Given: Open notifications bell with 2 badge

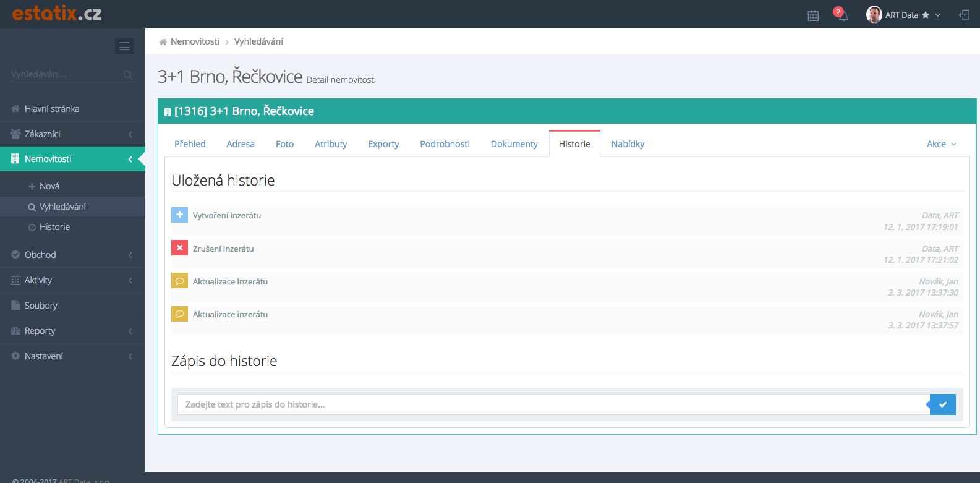Looking at the screenshot, I should pyautogui.click(x=841, y=14).
